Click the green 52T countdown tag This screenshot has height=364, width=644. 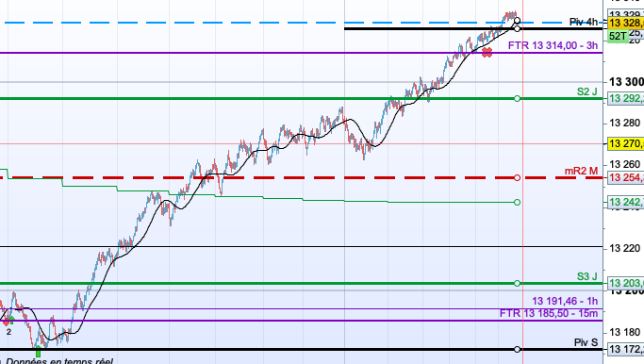(618, 36)
